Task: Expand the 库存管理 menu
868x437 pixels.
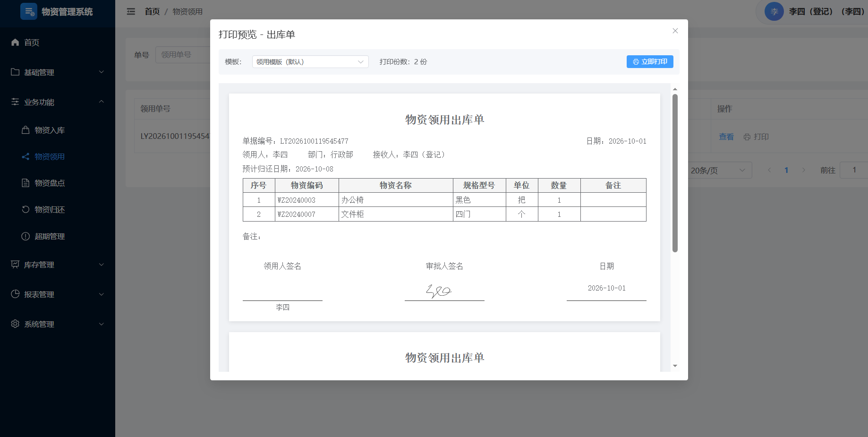Action: (58, 265)
